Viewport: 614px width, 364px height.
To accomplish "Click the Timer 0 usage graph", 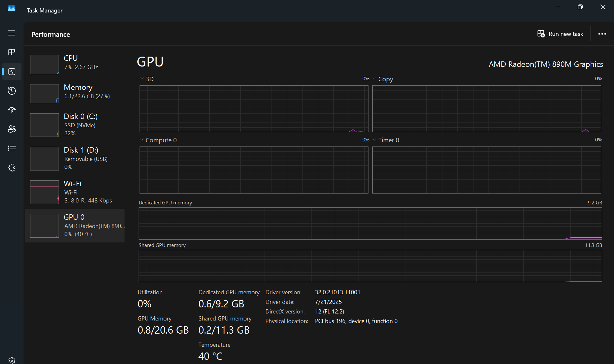I will pos(487,170).
